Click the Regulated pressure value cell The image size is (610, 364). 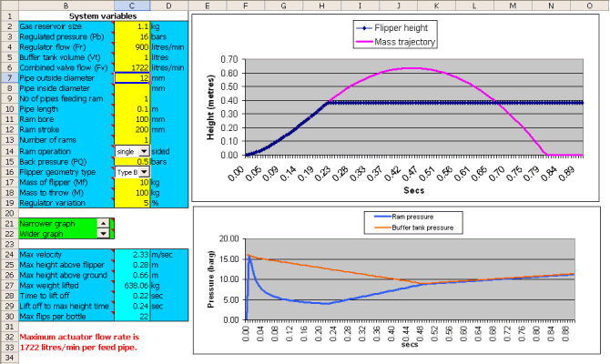[x=132, y=37]
